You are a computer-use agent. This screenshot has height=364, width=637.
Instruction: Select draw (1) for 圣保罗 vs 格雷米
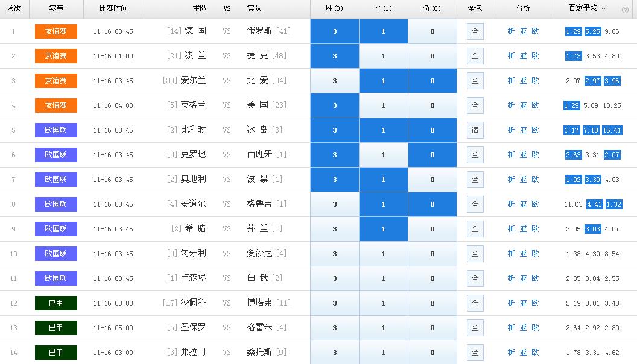tap(384, 328)
